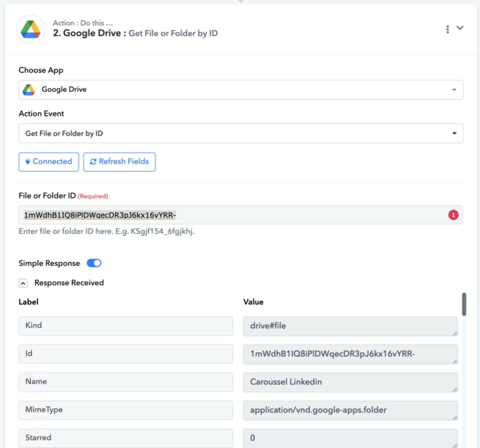
Task: Click the Caroussel Linkedin value field
Action: [x=350, y=382]
